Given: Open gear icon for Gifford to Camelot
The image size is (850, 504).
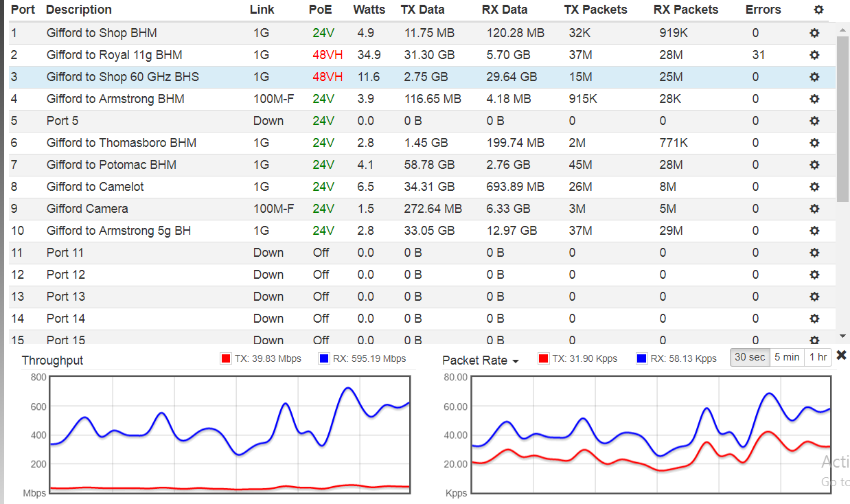Looking at the screenshot, I should click(x=814, y=187).
